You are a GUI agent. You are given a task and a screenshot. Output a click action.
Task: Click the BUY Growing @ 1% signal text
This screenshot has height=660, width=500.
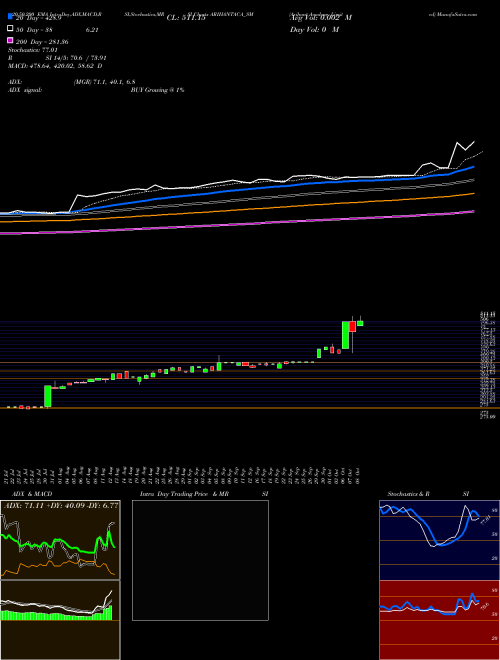[x=157, y=90]
